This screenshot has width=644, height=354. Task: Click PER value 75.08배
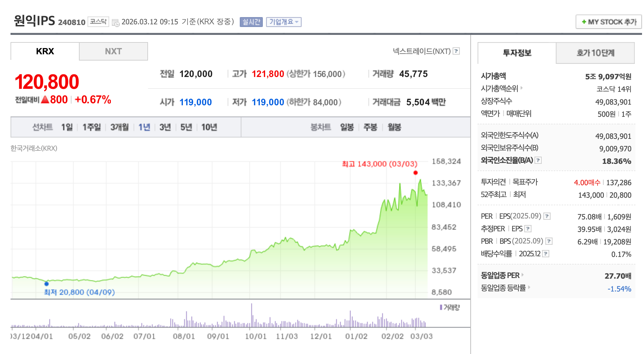589,217
